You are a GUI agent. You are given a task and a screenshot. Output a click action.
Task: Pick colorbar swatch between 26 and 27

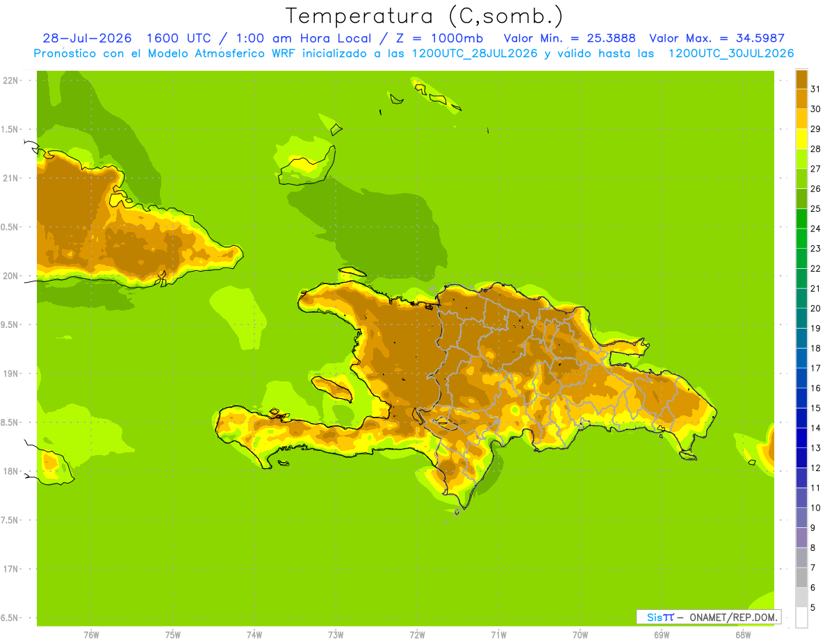pos(801,179)
